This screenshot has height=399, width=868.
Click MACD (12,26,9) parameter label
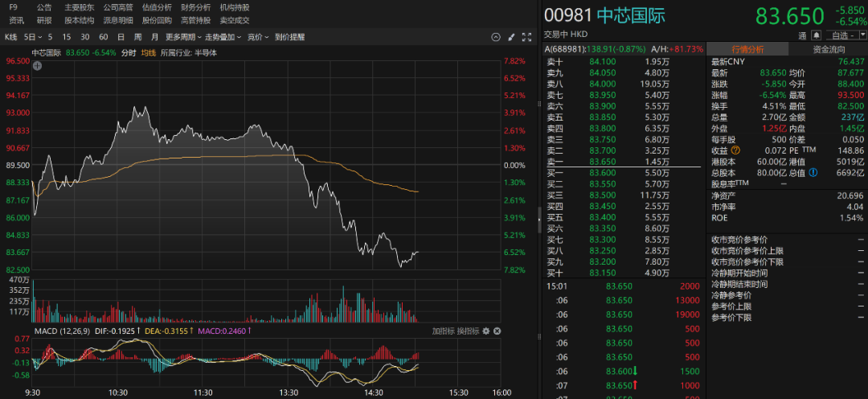pyautogui.click(x=60, y=331)
